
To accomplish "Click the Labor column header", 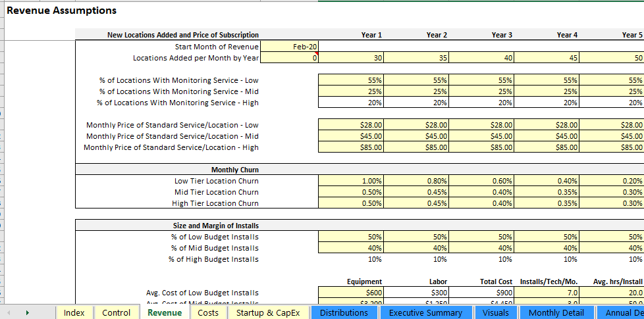I will [x=437, y=282].
